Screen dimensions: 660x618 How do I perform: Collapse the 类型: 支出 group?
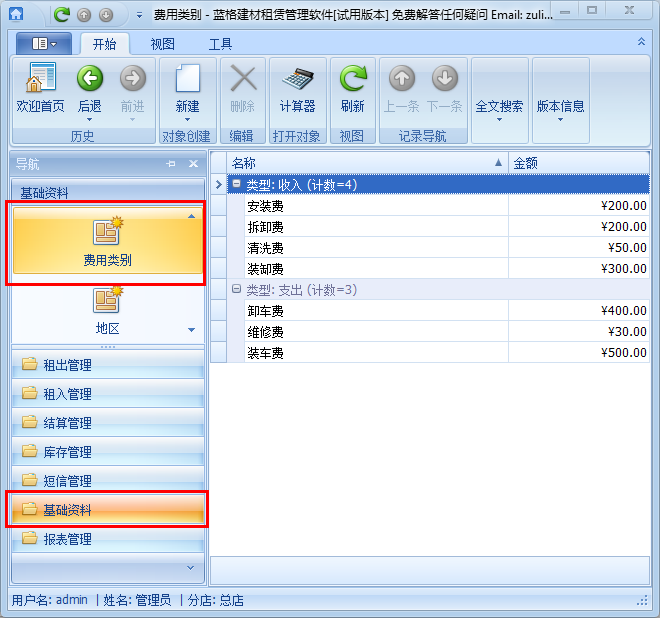(237, 289)
